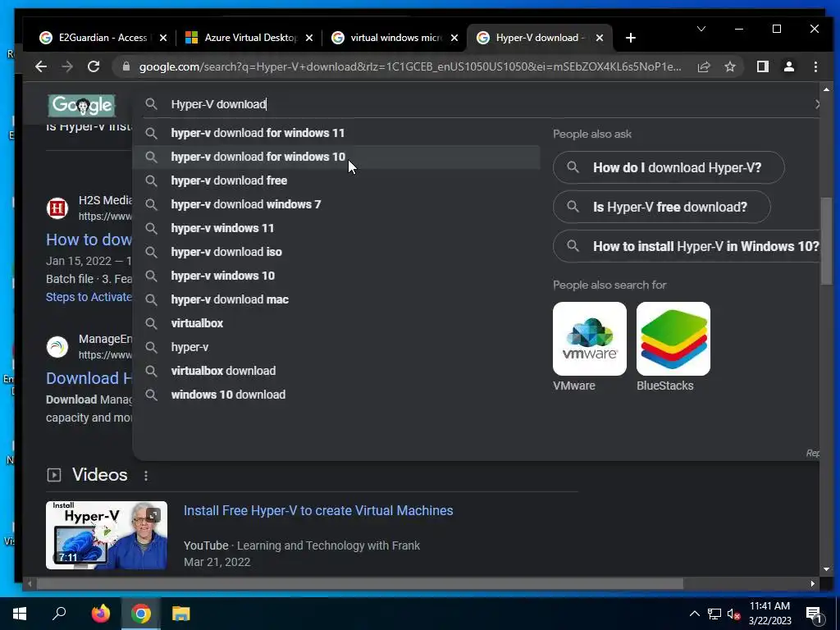Click the scroll down arrow
This screenshot has height=630, width=840.
click(826, 569)
